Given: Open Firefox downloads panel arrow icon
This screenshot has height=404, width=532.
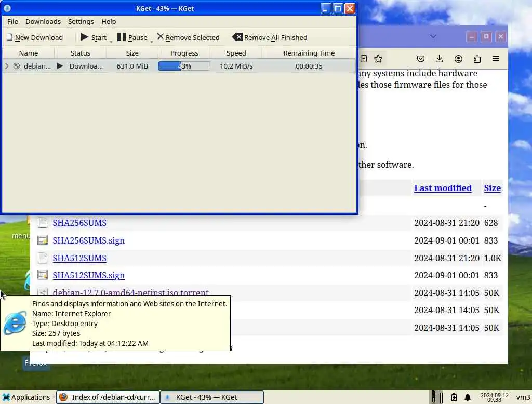Looking at the screenshot, I should 440,59.
